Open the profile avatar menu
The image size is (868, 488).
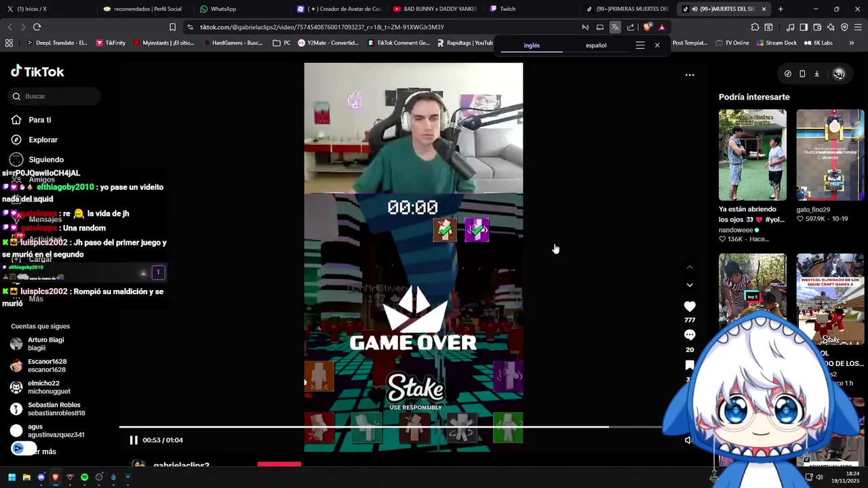point(839,74)
